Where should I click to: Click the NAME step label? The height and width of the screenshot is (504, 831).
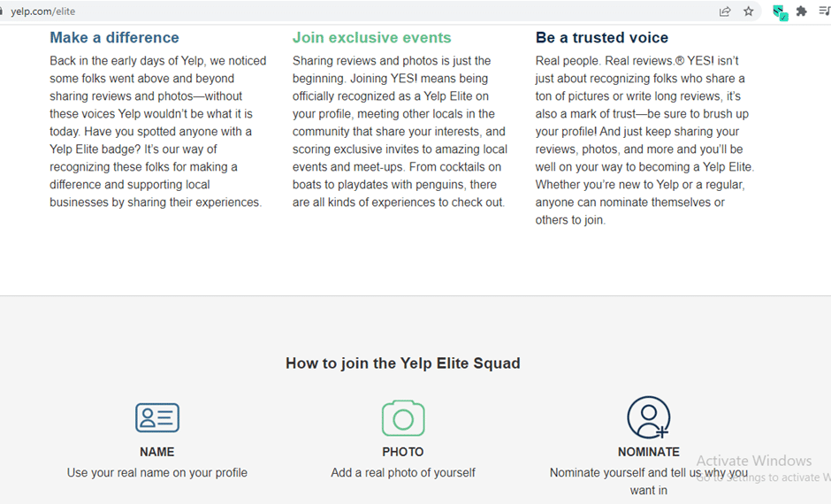point(156,452)
